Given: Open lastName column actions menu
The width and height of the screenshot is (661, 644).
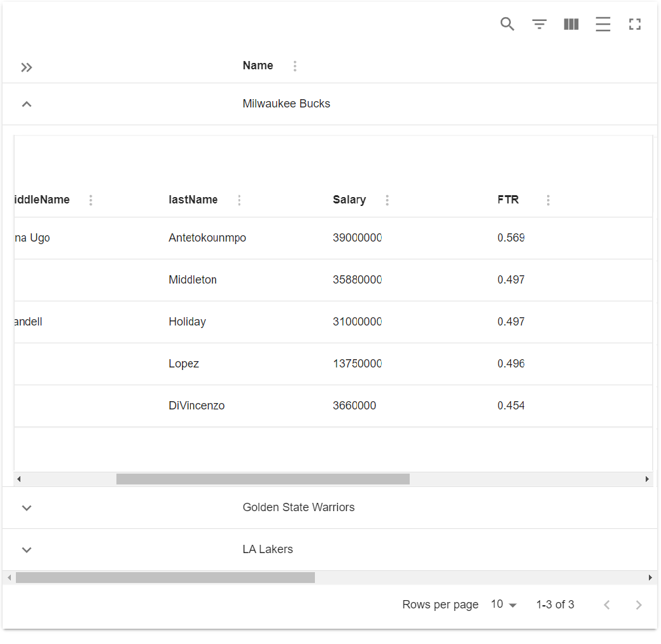Looking at the screenshot, I should (x=239, y=200).
